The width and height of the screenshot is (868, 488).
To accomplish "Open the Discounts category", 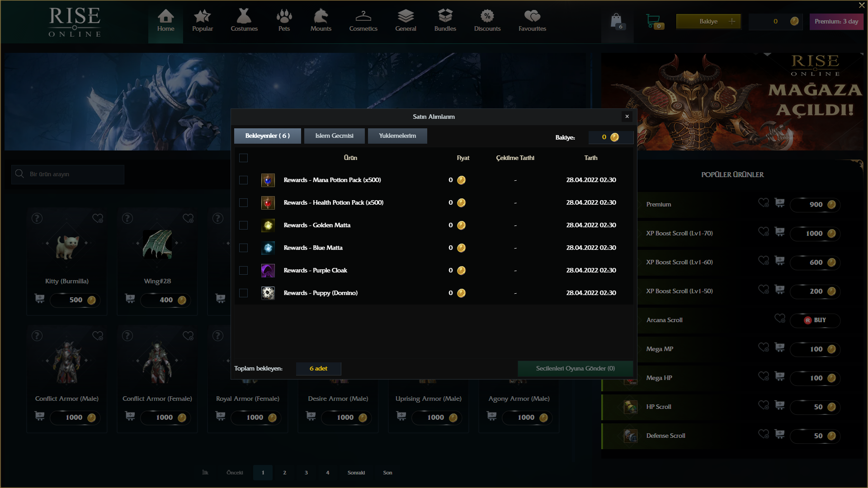I will point(487,21).
